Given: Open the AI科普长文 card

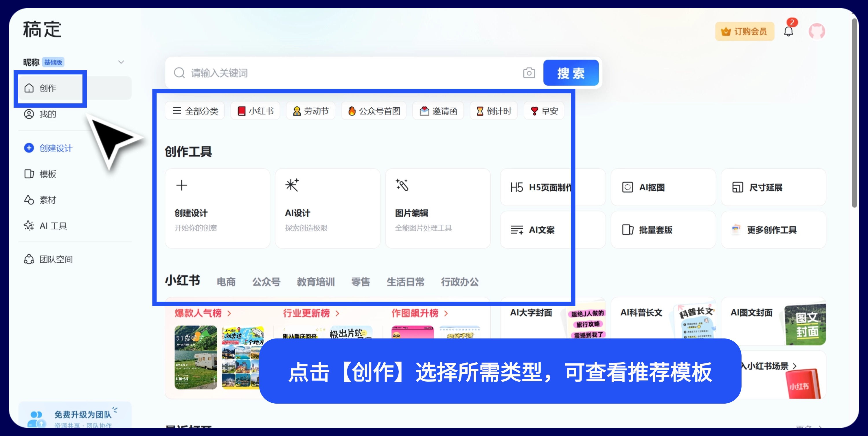Looking at the screenshot, I should coord(663,321).
